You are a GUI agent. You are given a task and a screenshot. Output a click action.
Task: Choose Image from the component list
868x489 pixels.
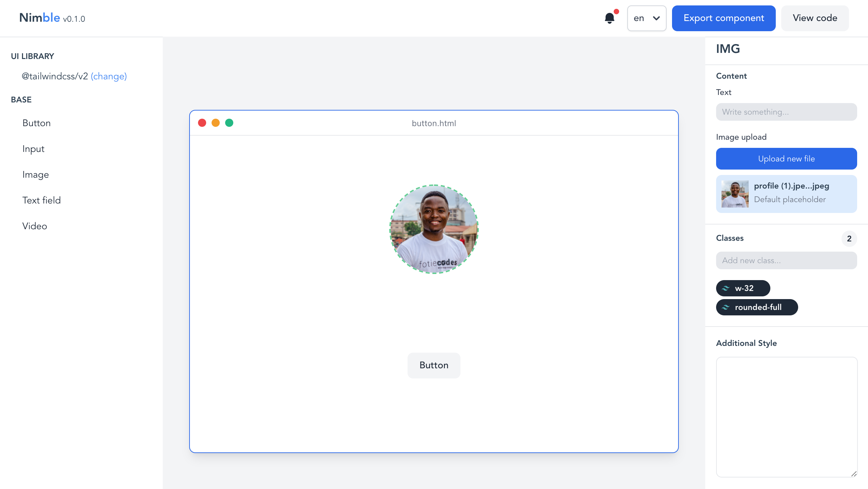[x=36, y=175]
